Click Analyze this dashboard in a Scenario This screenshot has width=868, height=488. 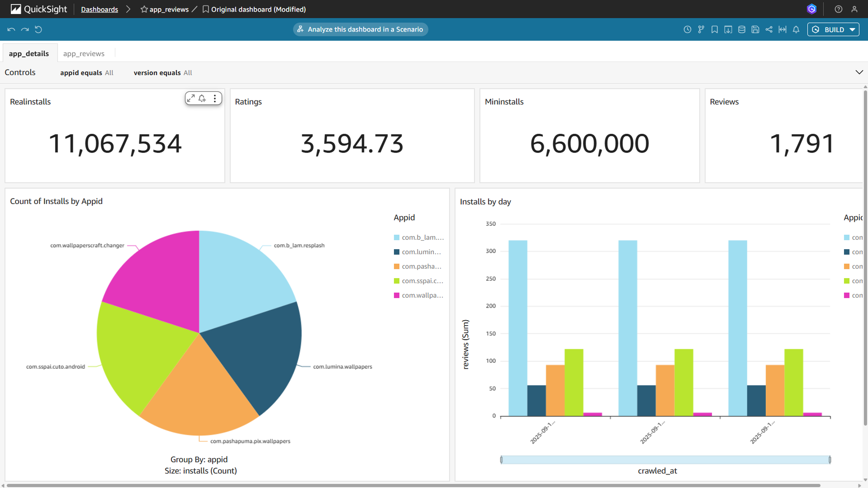click(x=360, y=29)
